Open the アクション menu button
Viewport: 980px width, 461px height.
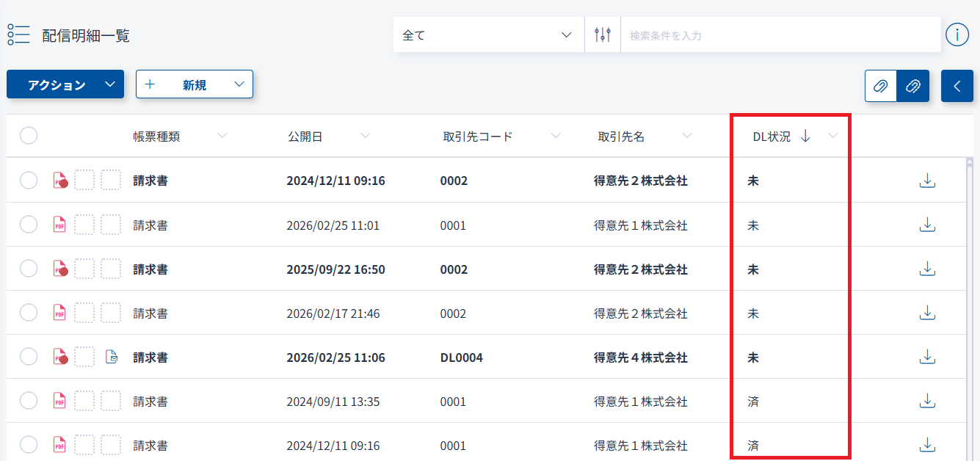tap(64, 84)
